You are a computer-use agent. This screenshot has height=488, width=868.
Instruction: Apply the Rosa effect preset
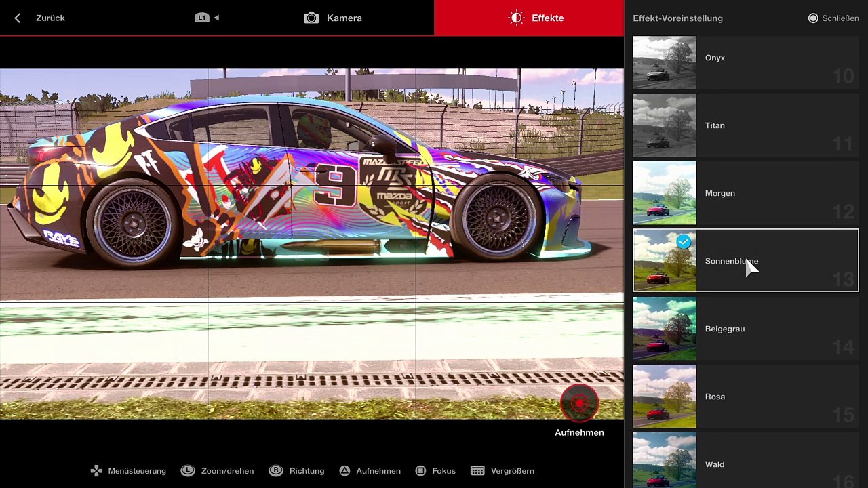pos(746,396)
